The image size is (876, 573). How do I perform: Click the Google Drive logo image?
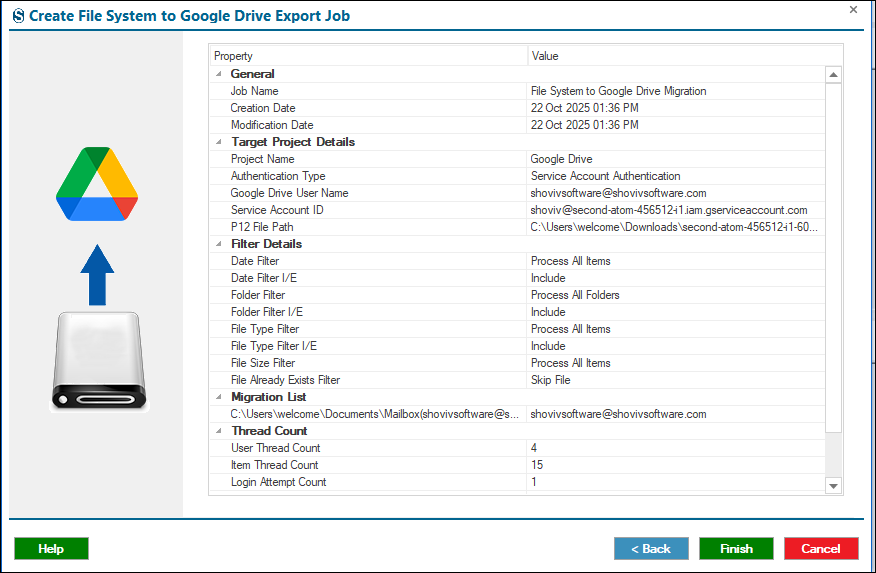click(x=97, y=184)
